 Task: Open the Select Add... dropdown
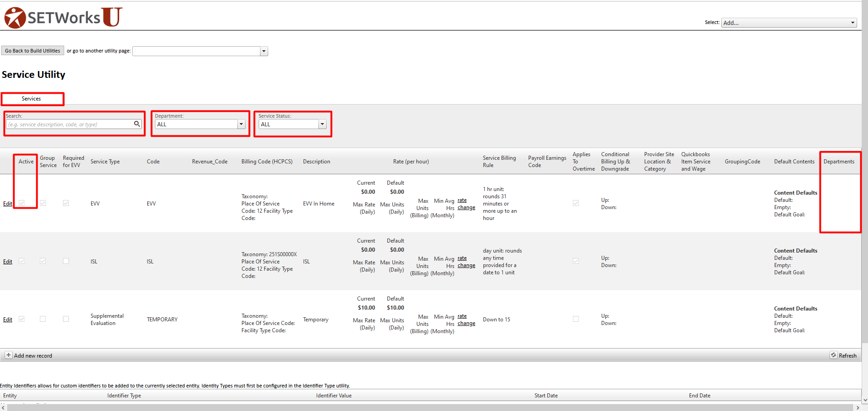coord(789,23)
